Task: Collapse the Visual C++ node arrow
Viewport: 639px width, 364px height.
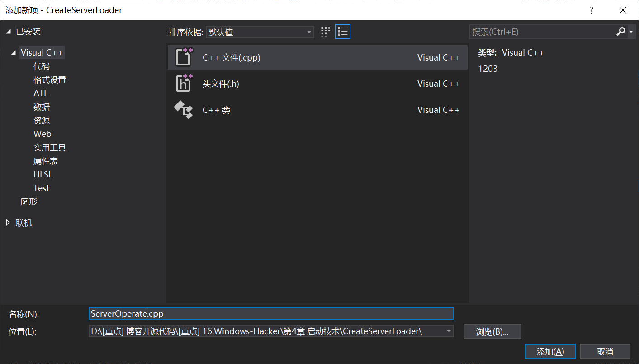Action: pyautogui.click(x=14, y=53)
